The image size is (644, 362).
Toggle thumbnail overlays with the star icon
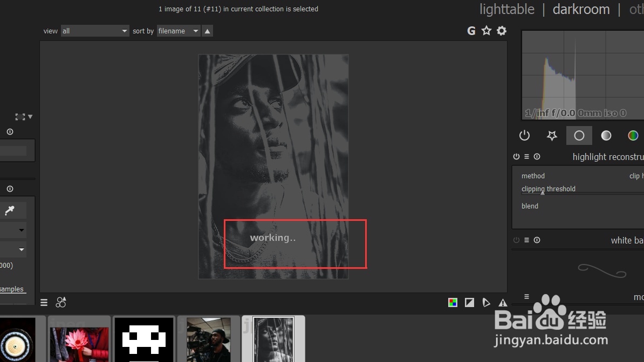[x=487, y=31]
